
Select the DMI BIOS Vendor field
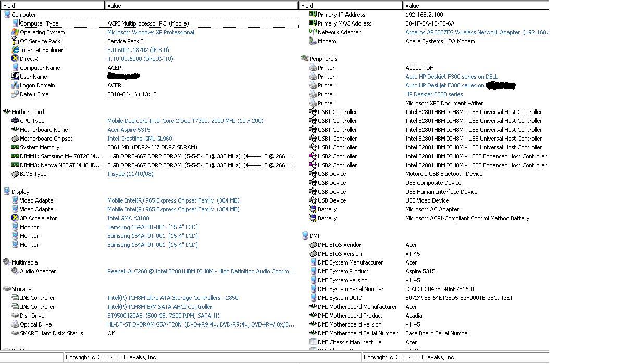(339, 245)
